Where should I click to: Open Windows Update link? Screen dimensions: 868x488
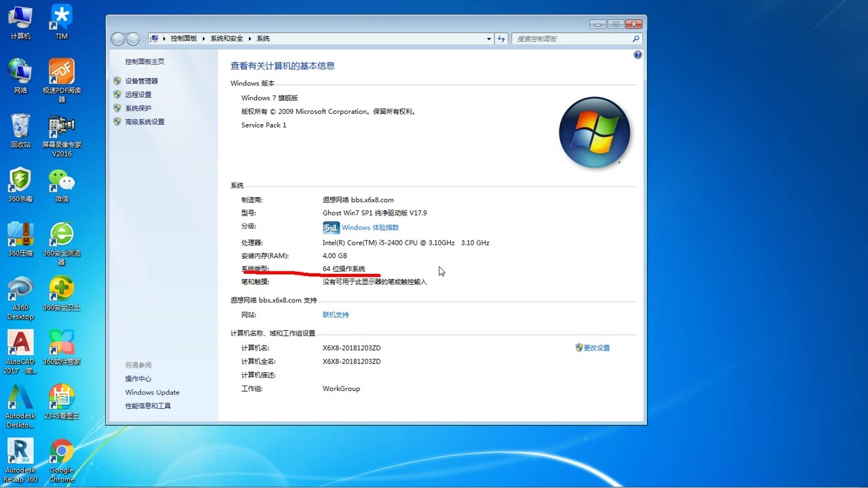pyautogui.click(x=153, y=392)
